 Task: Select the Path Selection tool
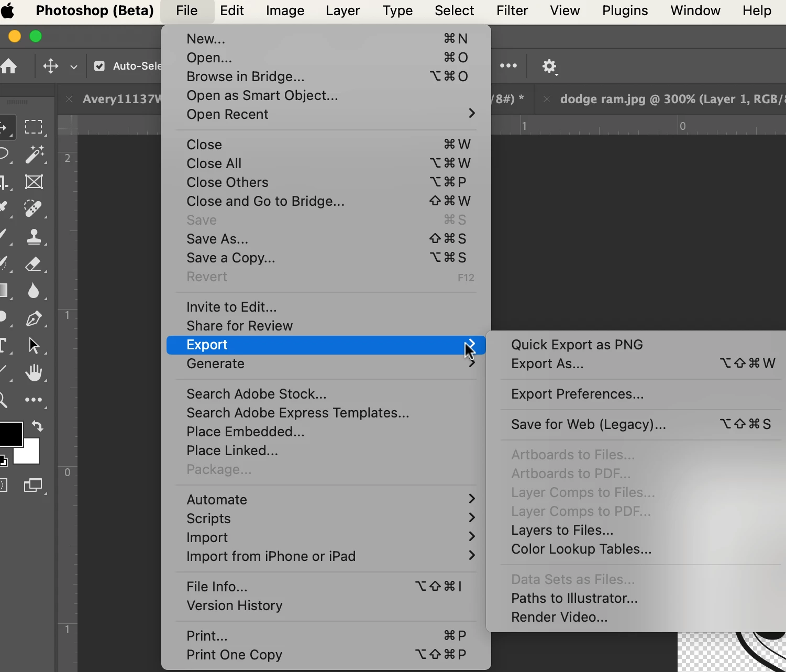(34, 346)
